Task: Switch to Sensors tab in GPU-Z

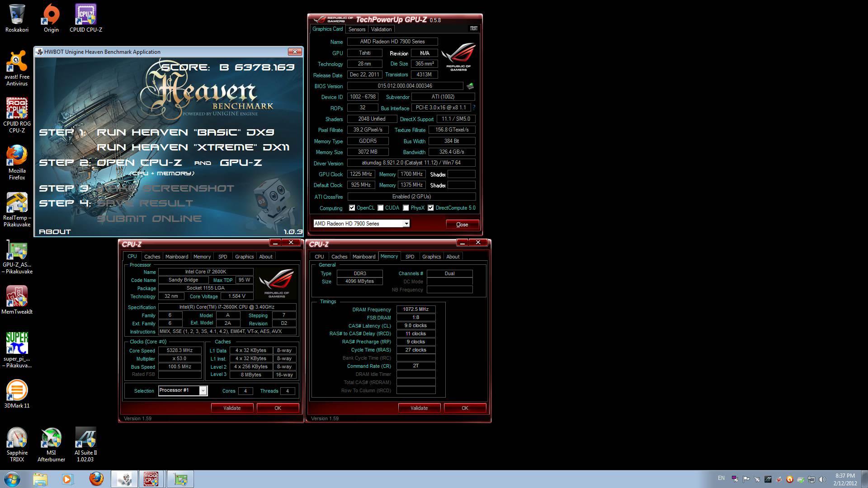Action: click(x=357, y=29)
